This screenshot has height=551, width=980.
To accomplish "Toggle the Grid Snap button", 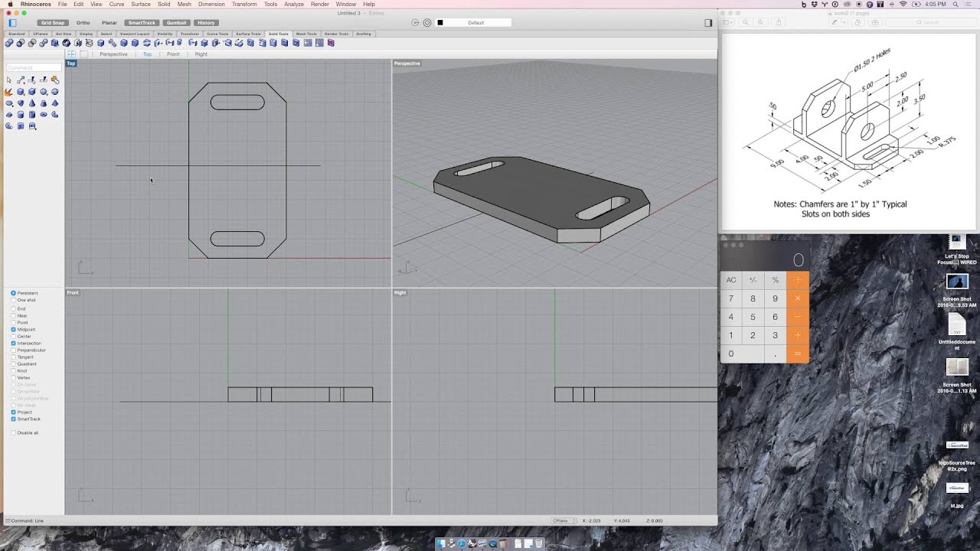I will point(53,23).
